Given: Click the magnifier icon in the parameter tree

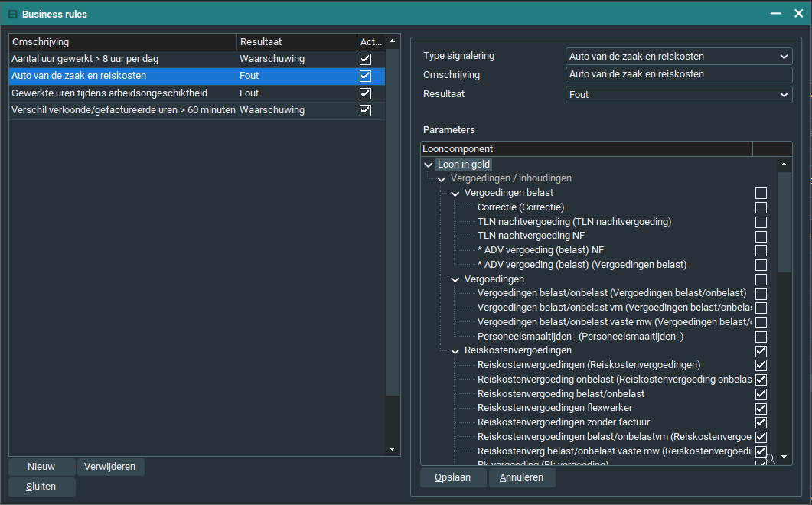Looking at the screenshot, I should click(x=770, y=458).
